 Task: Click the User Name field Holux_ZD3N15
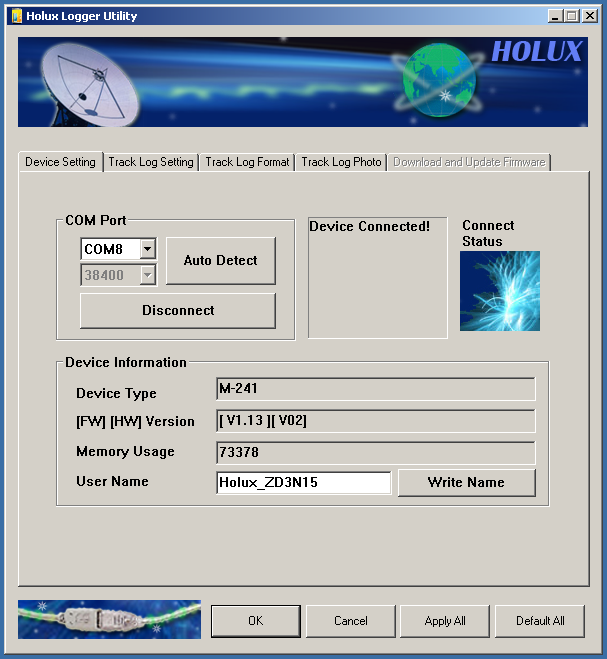click(x=304, y=482)
